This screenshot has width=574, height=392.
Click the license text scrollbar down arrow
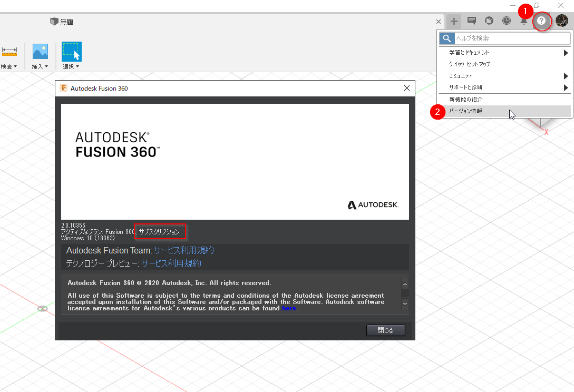[404, 305]
